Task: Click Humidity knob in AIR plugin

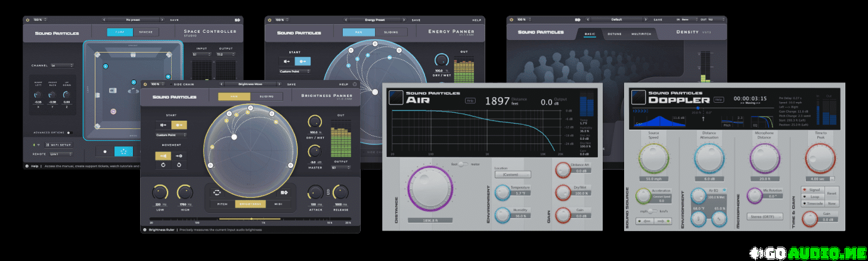Action: coord(503,214)
